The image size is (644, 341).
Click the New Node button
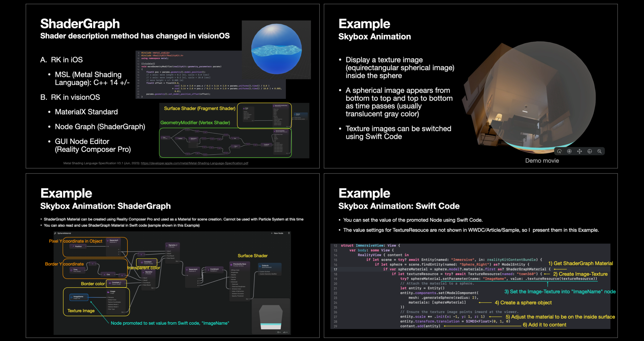277,233
